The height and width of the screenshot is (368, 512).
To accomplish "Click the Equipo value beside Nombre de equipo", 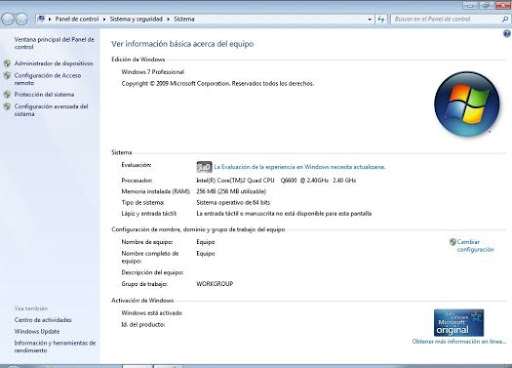I will click(x=205, y=242).
